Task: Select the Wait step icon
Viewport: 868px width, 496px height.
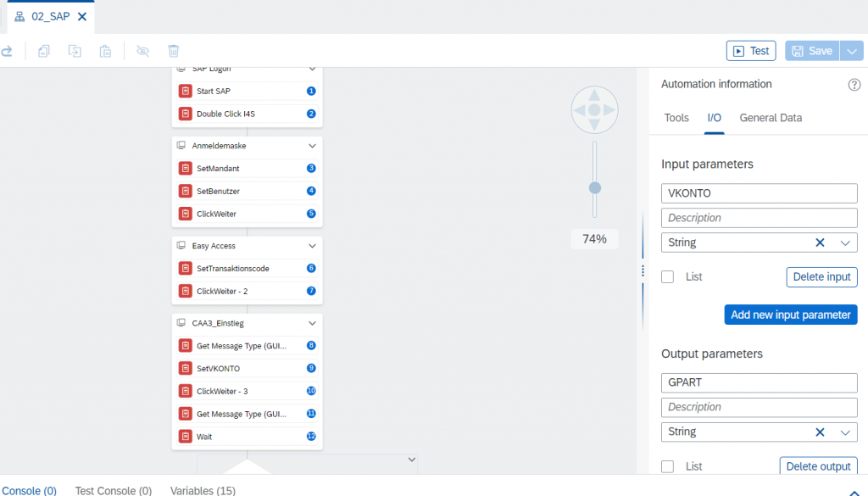Action: (x=186, y=436)
